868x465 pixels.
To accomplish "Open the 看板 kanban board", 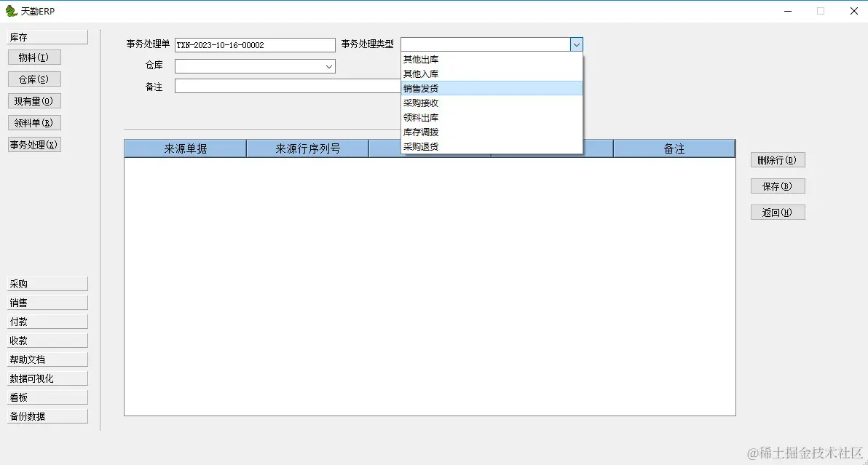I will (x=47, y=397).
